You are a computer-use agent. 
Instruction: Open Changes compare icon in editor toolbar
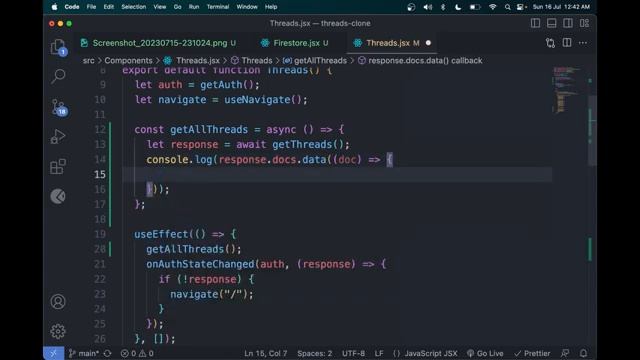point(550,43)
